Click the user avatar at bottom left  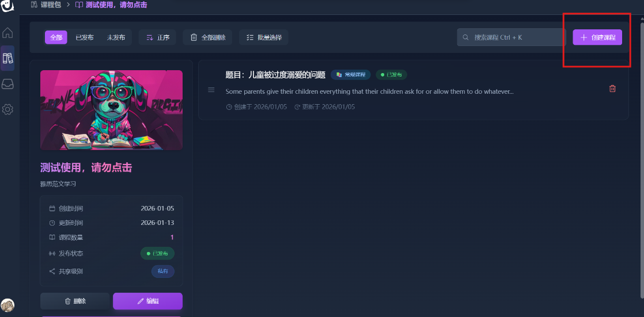7,305
